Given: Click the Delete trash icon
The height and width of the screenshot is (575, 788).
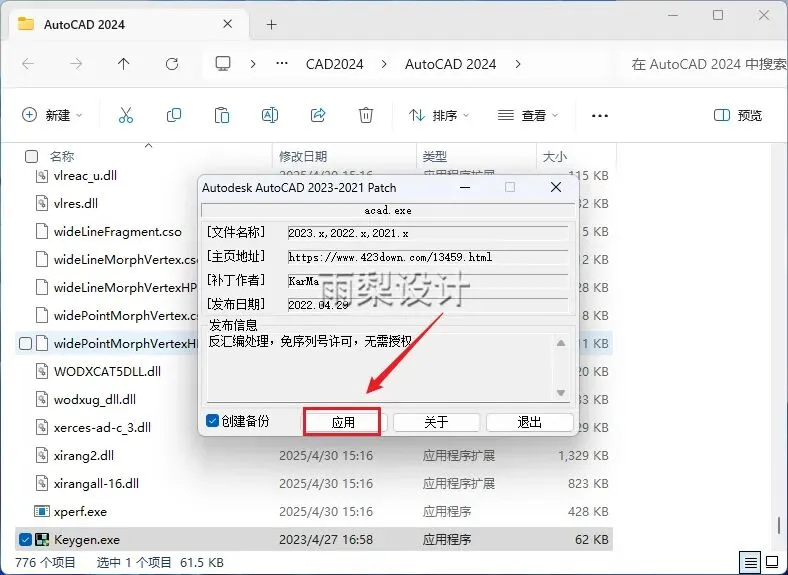Looking at the screenshot, I should [366, 115].
